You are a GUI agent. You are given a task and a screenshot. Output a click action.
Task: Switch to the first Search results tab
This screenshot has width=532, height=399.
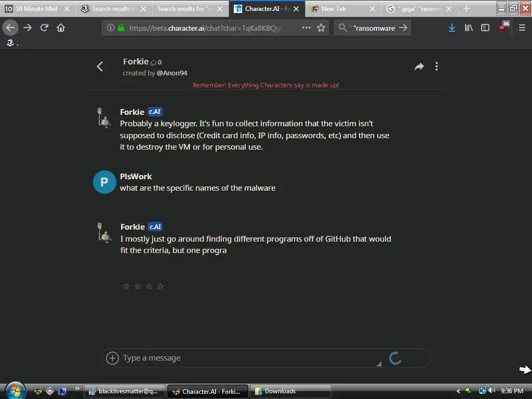point(110,9)
